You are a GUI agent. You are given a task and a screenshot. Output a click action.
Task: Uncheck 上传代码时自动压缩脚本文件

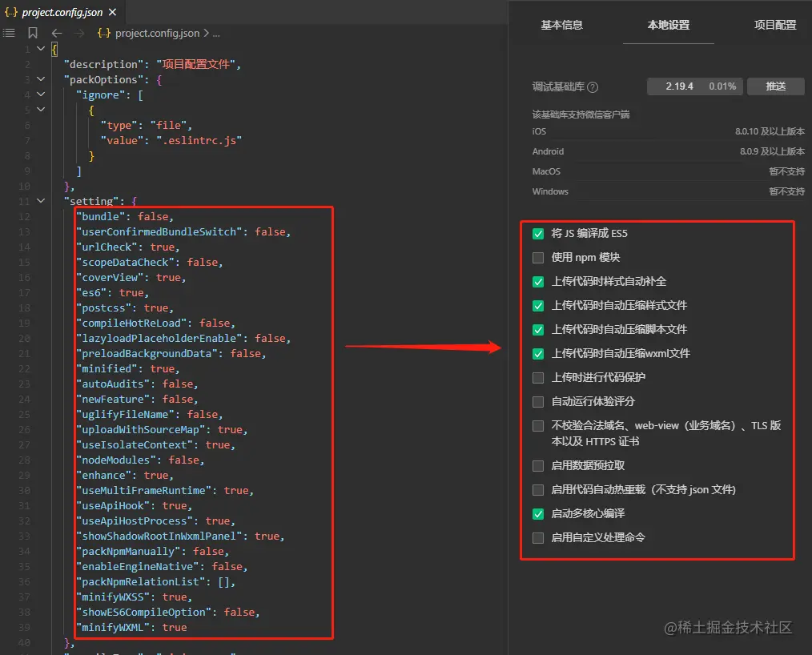pos(538,330)
